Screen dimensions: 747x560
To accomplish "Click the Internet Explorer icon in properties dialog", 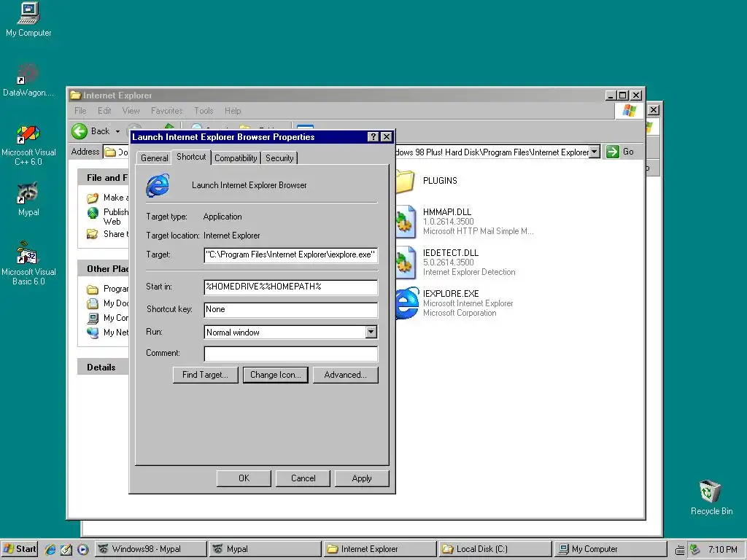I will [x=158, y=185].
